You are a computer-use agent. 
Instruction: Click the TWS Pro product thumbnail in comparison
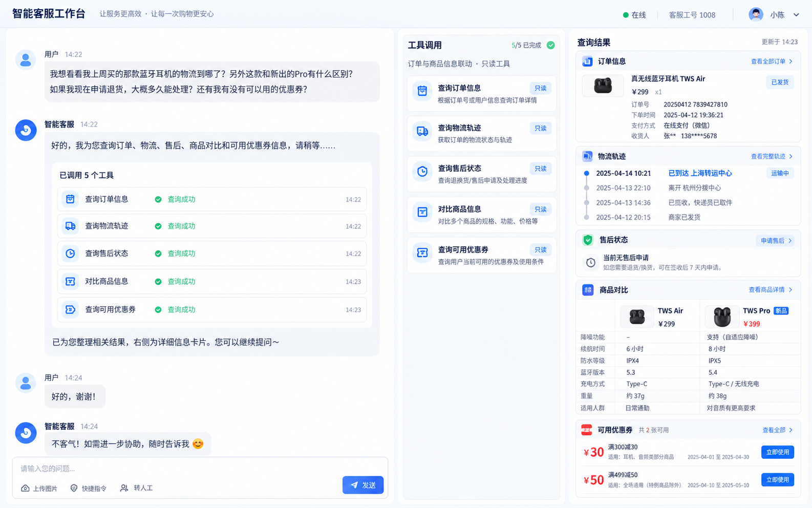[722, 317]
